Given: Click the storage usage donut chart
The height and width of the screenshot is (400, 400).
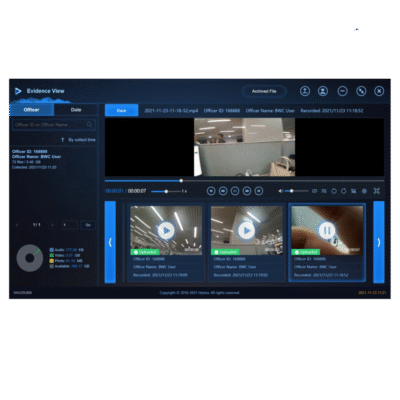Looking at the screenshot, I should (30, 258).
